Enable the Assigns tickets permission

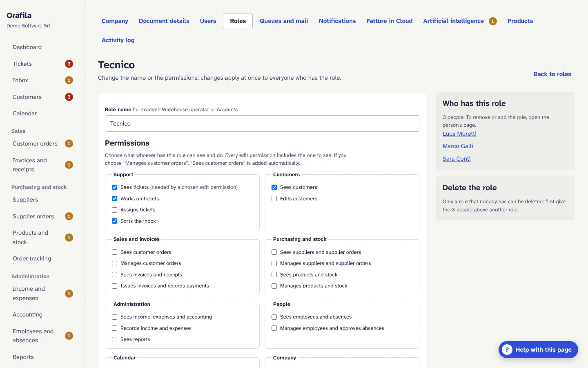[x=115, y=210]
